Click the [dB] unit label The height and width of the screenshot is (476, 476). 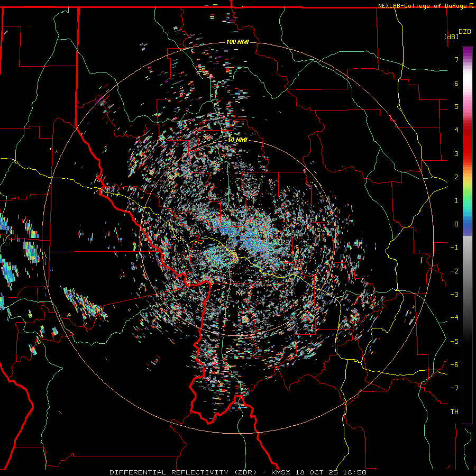coord(451,36)
